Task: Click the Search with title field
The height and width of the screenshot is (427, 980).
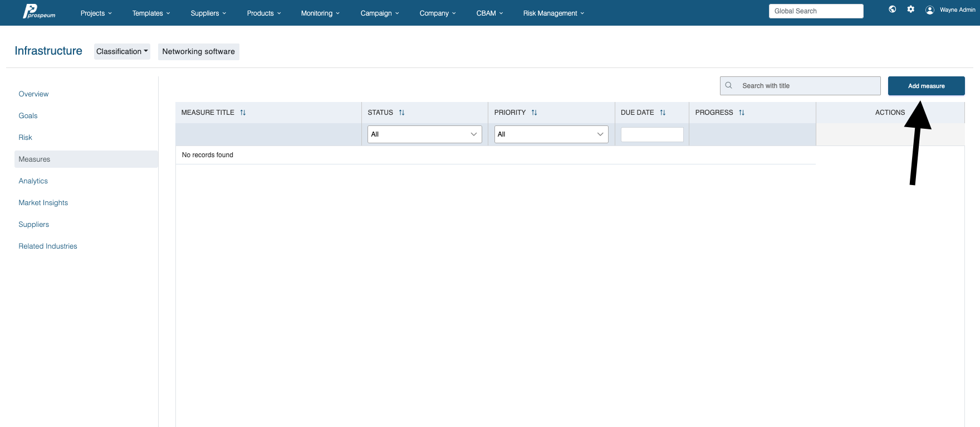Action: click(x=800, y=86)
